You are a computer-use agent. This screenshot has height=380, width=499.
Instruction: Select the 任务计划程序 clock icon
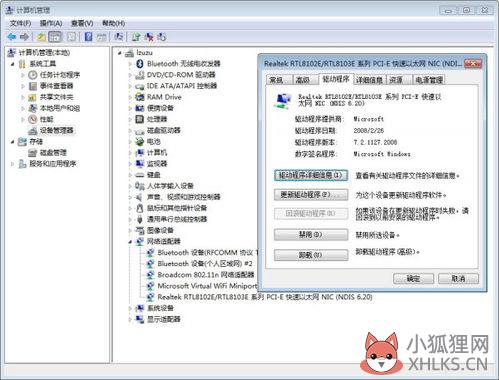(32, 75)
